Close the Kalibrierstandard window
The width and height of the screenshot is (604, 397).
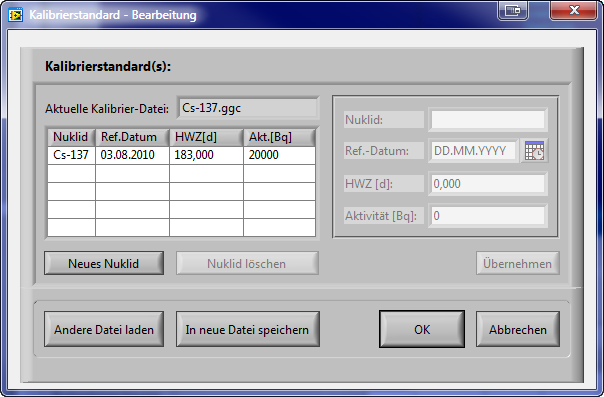(574, 10)
